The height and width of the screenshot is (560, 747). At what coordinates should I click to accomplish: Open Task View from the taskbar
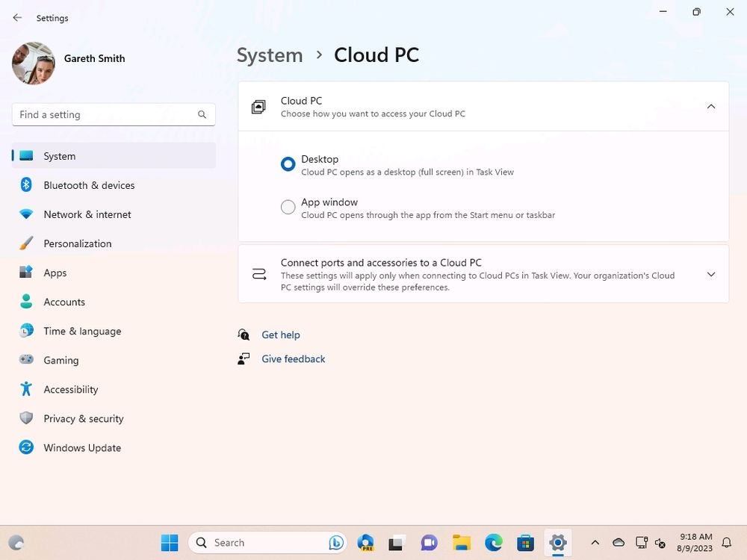(x=397, y=543)
